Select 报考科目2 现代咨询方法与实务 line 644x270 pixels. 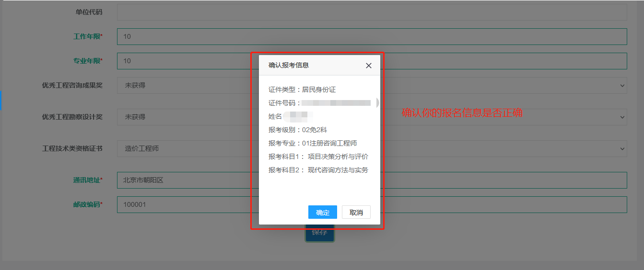coord(318,170)
